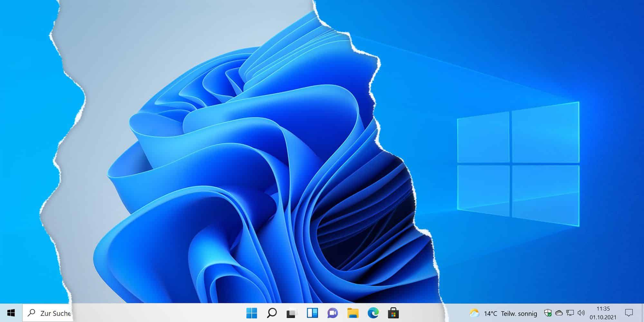
Task: Click the "Zur Suche" search box
Action: [x=48, y=313]
